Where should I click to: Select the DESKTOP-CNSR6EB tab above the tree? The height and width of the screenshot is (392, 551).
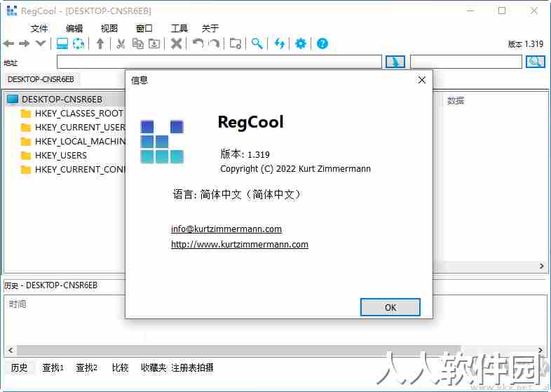pos(41,79)
